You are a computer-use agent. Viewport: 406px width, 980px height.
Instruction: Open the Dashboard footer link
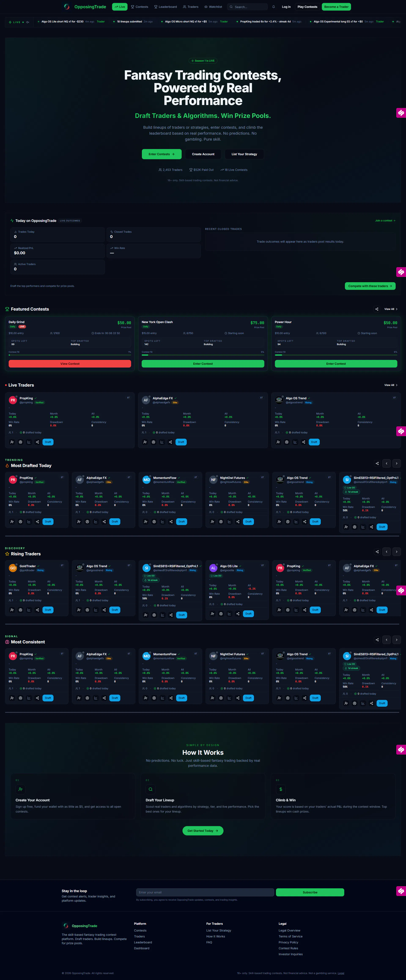click(142, 948)
